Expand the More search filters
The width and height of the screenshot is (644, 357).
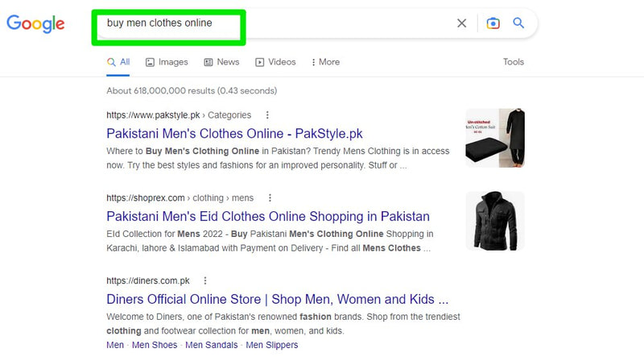(324, 62)
